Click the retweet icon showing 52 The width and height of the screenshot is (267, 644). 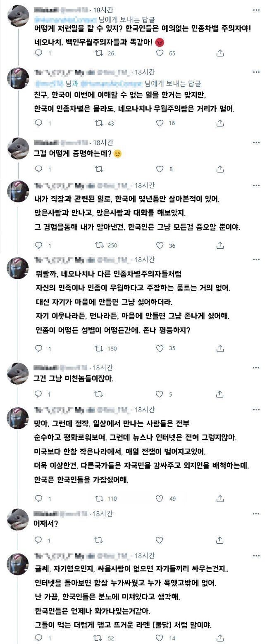[99, 638]
